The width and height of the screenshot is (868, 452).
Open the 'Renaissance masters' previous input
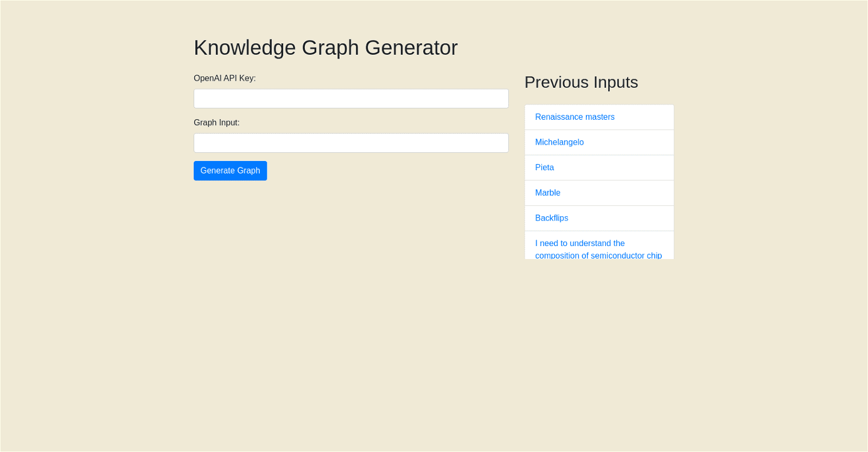575,117
